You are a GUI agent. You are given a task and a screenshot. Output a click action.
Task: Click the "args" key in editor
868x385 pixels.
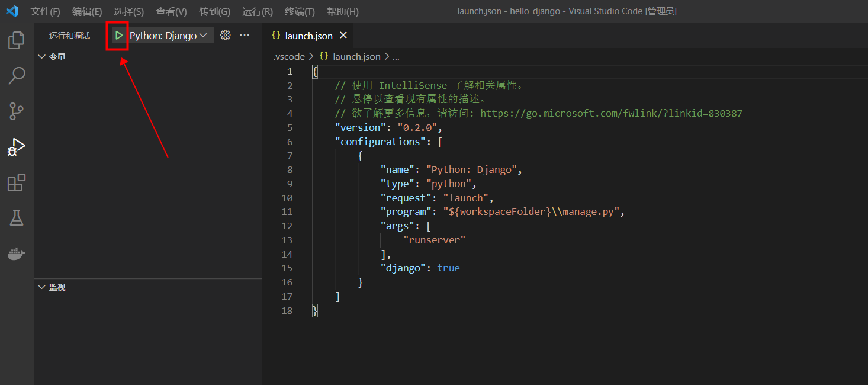click(x=397, y=226)
